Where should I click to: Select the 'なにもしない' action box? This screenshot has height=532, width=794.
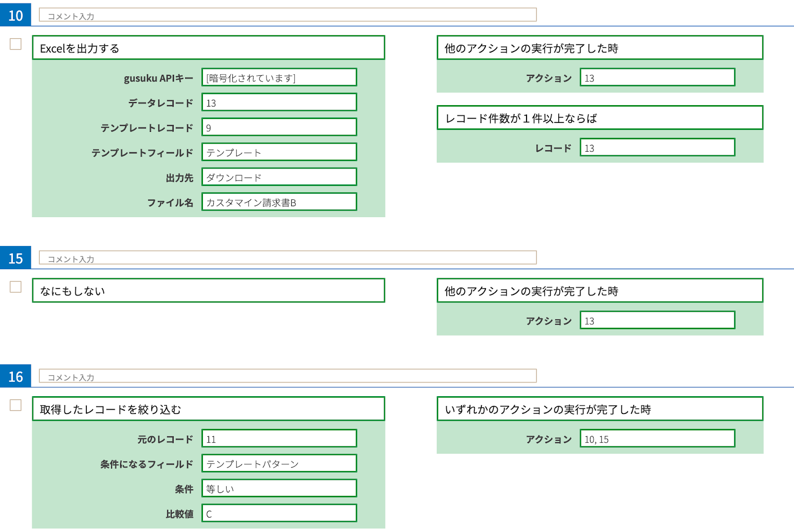click(x=208, y=291)
